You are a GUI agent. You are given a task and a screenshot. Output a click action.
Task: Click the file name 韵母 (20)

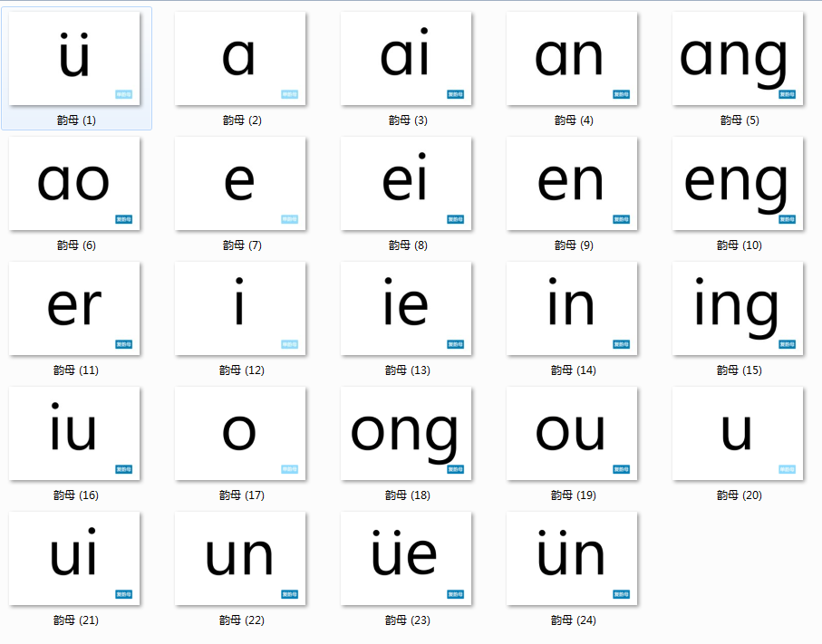tap(740, 495)
